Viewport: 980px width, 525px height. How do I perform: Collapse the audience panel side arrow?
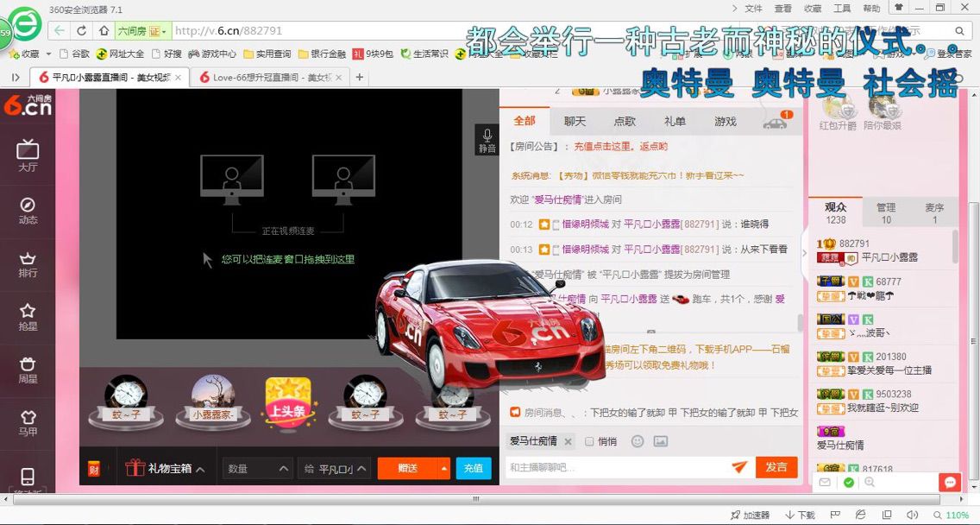806,253
